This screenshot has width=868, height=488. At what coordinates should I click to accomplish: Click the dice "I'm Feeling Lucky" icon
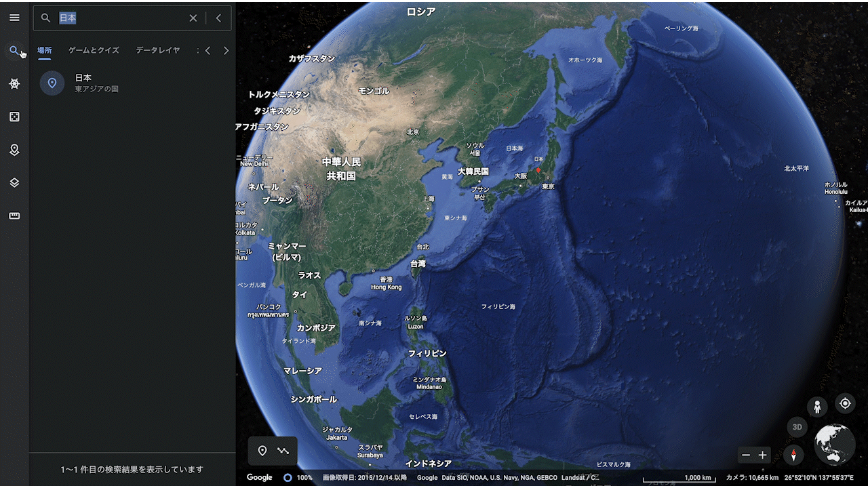14,117
